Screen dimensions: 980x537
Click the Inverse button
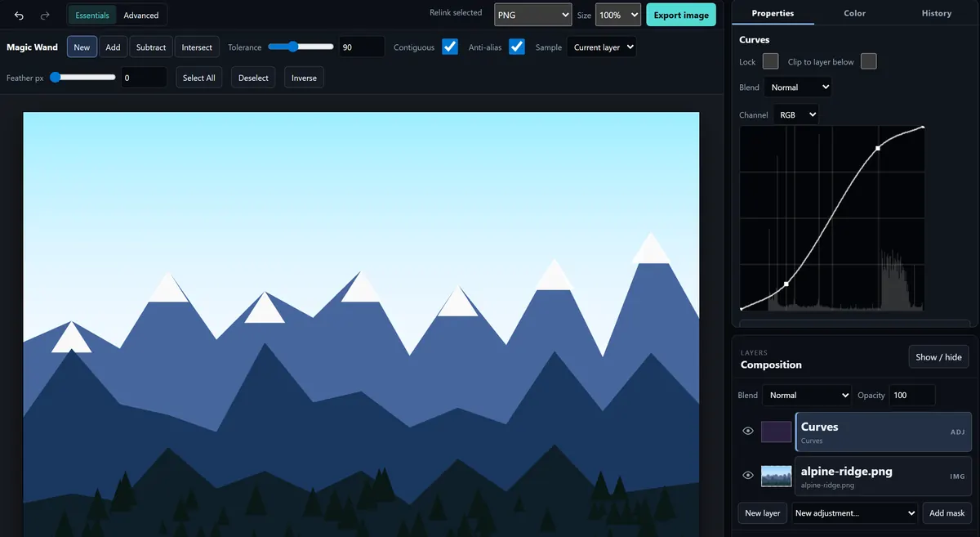click(x=304, y=78)
